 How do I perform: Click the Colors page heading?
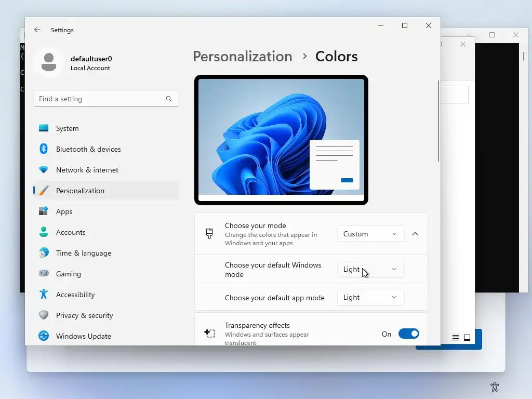(336, 56)
